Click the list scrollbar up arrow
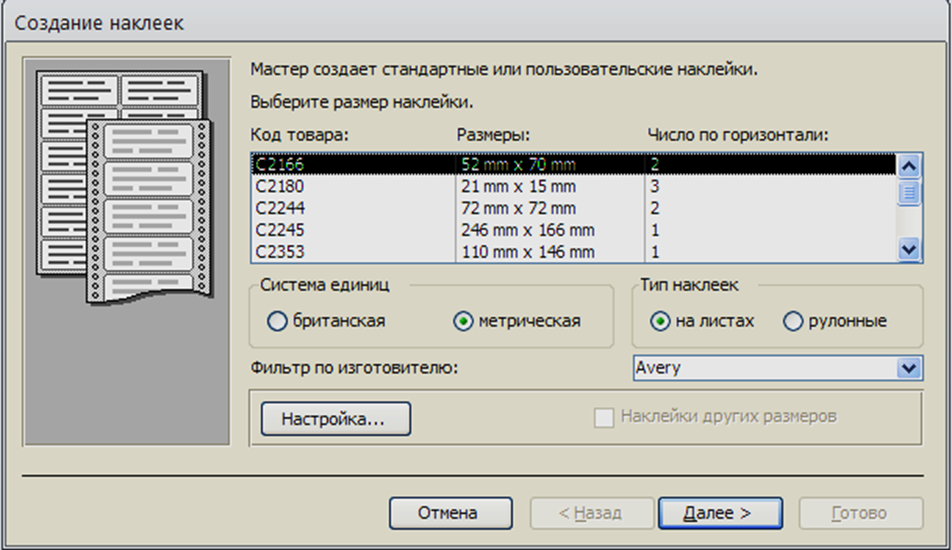This screenshot has width=952, height=550. point(909,166)
